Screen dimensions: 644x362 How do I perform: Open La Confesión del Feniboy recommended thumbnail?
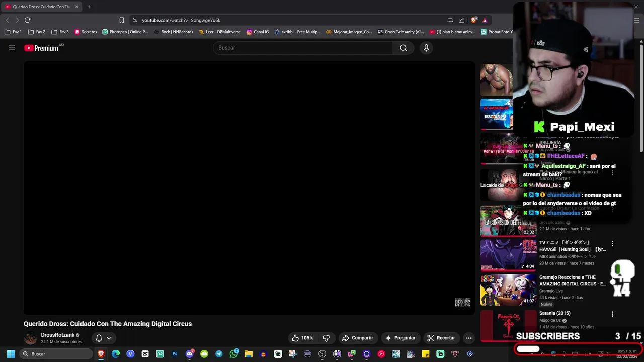(x=508, y=221)
